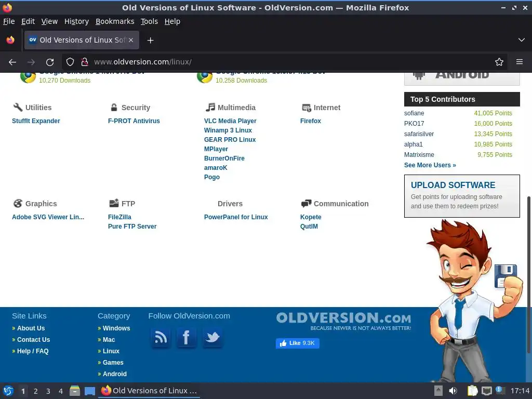532x399 pixels.
Task: Open the Tools menu
Action: click(x=149, y=21)
